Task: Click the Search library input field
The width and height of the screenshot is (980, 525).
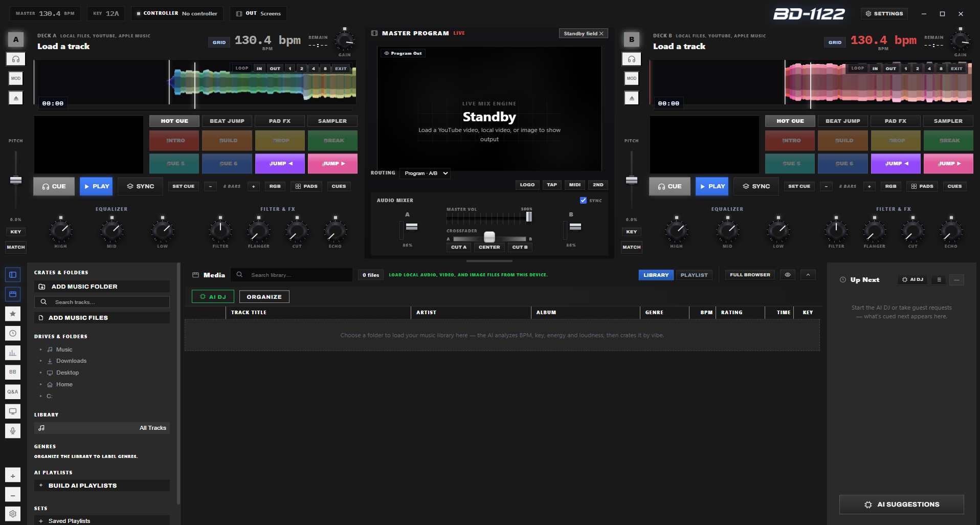Action: click(x=292, y=275)
